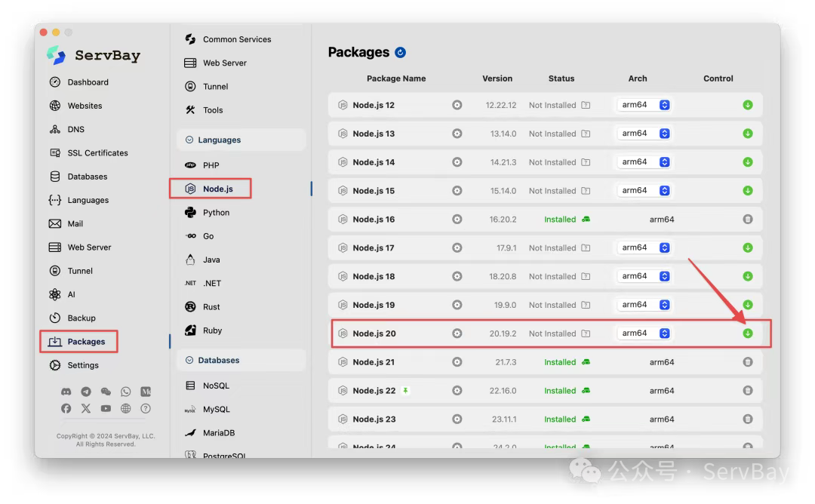Select Go in the package categories
Screen dimensions: 815x504
(x=199, y=236)
